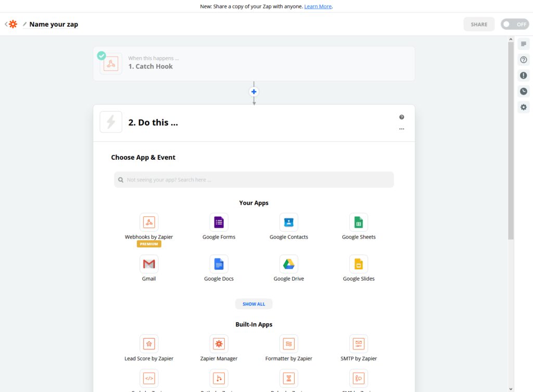Focus the app search field
The height and width of the screenshot is (392, 533).
coord(254,179)
